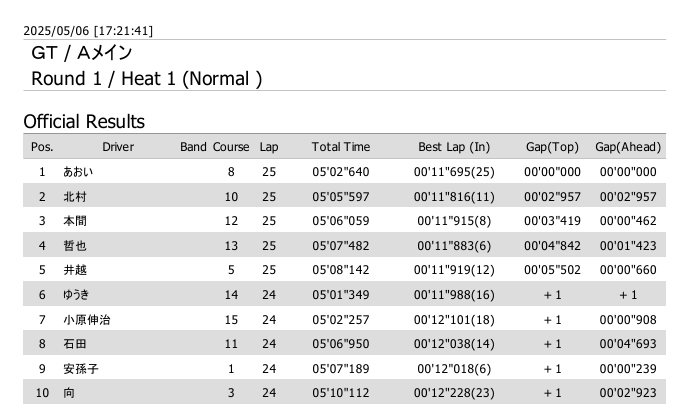Click the Best Lap (In) header
The height and width of the screenshot is (406, 684).
point(454,147)
